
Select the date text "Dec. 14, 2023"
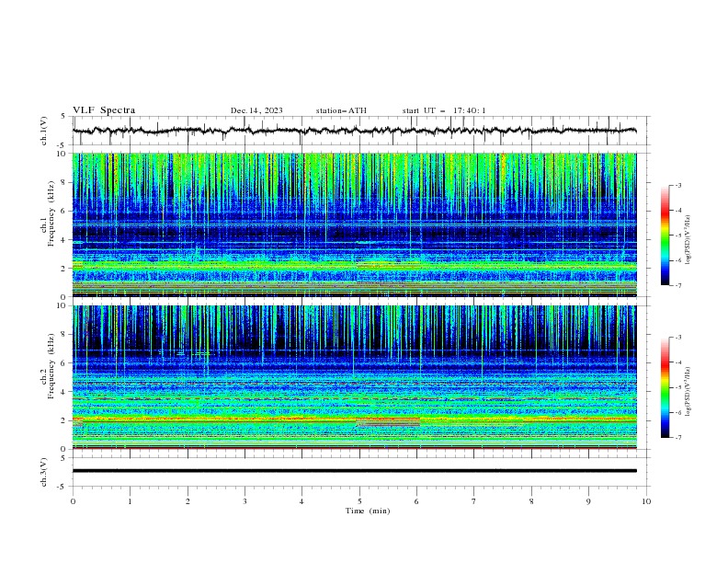coord(256,110)
